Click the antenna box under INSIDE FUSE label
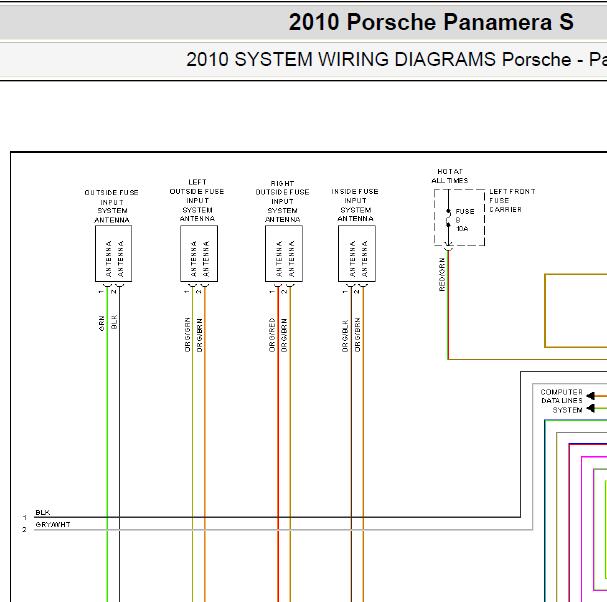Image resolution: width=607 pixels, height=602 pixels. pos(357,254)
